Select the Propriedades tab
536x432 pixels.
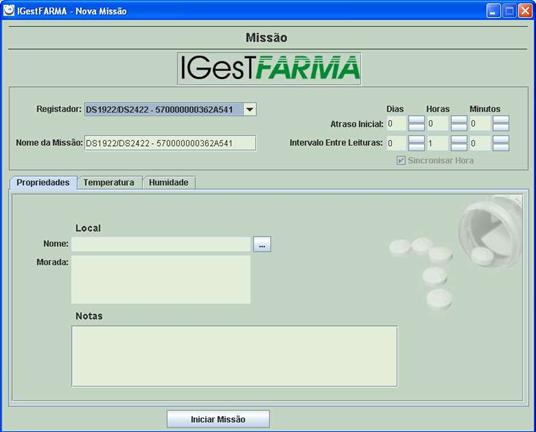[43, 183]
